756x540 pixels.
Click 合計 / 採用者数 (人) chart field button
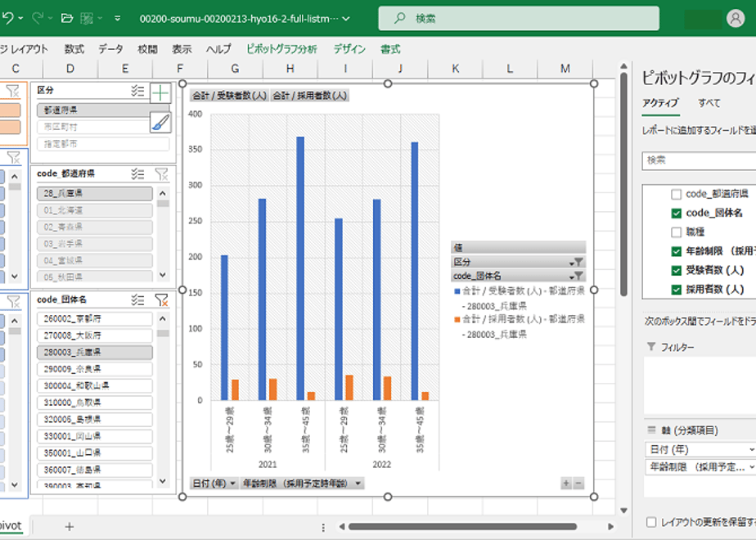tap(309, 96)
